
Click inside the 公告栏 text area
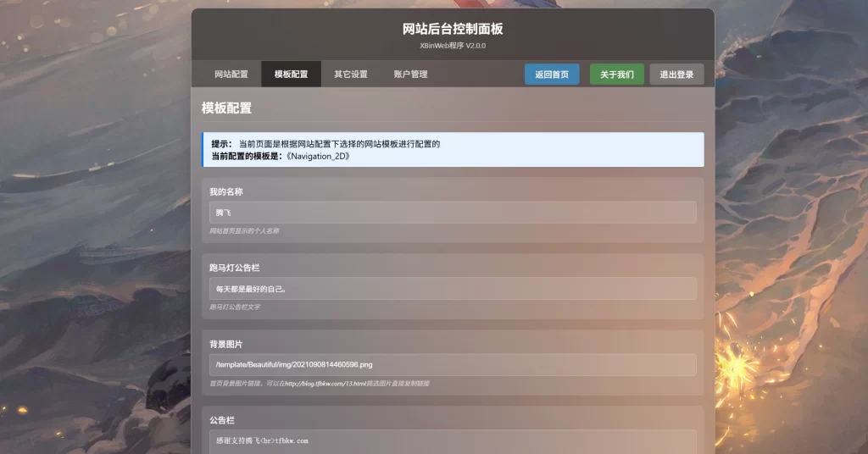(x=453, y=440)
